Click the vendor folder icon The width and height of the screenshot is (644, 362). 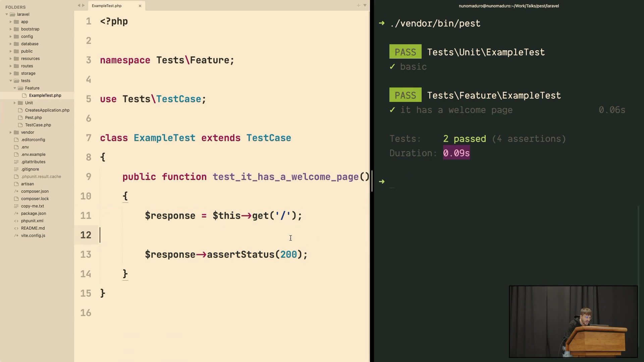[x=16, y=132]
